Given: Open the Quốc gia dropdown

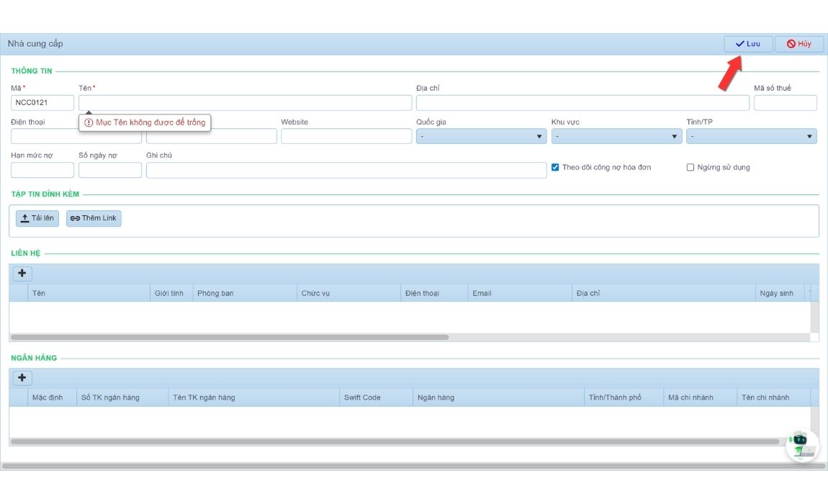Looking at the screenshot, I should click(x=480, y=136).
